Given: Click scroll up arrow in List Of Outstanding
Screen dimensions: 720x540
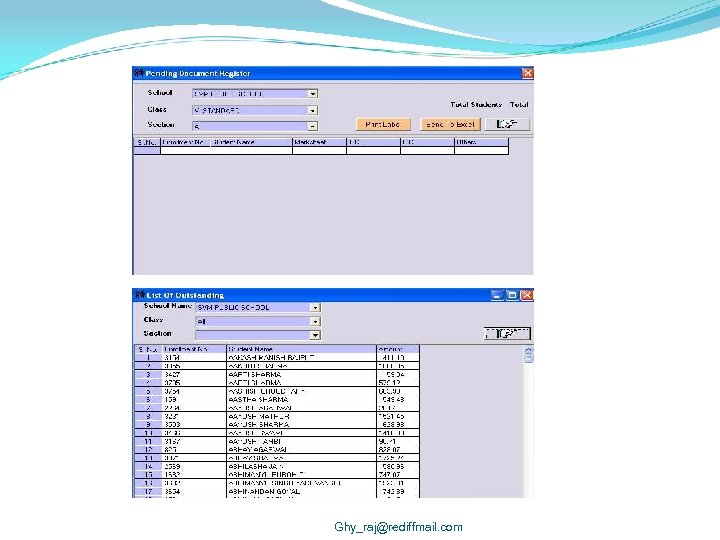Looking at the screenshot, I should click(529, 350).
